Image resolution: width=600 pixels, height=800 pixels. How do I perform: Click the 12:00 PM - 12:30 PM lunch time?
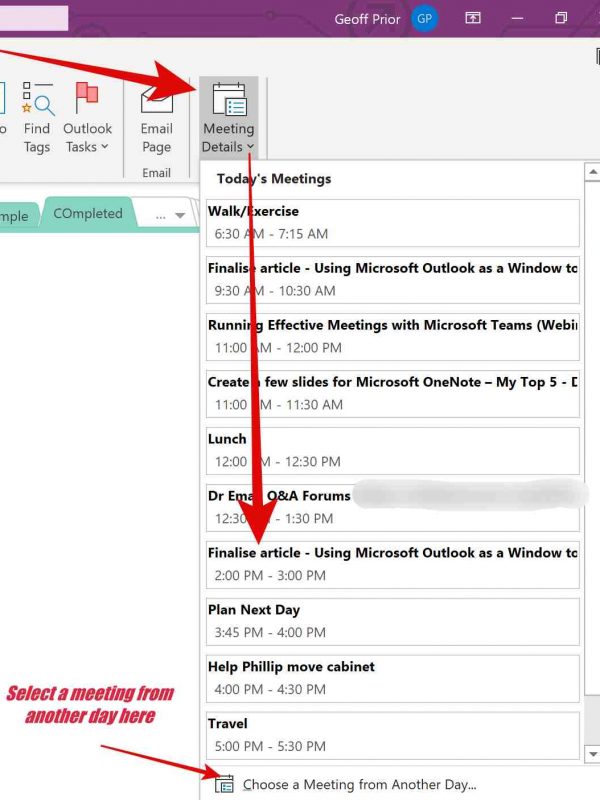(278, 462)
